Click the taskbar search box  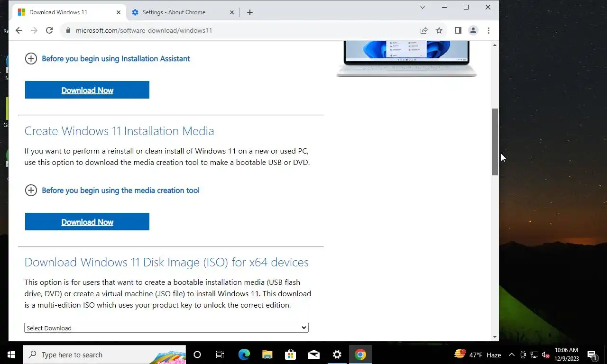click(104, 355)
